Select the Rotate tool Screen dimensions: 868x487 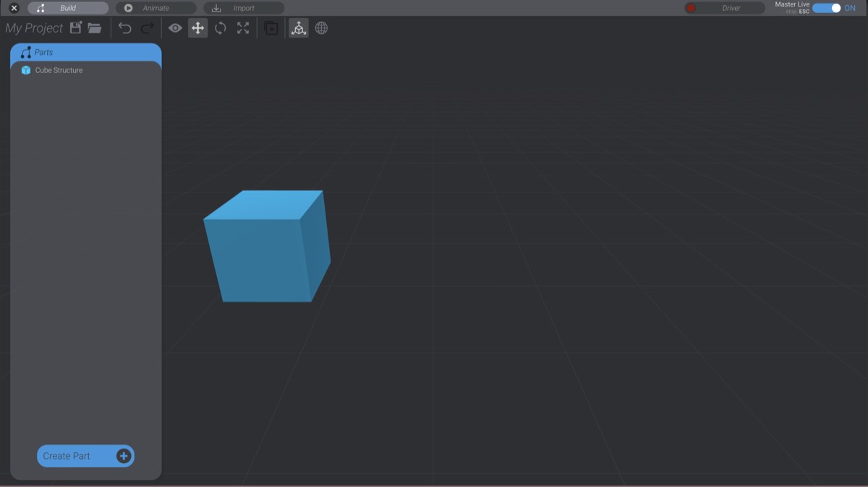[221, 27]
